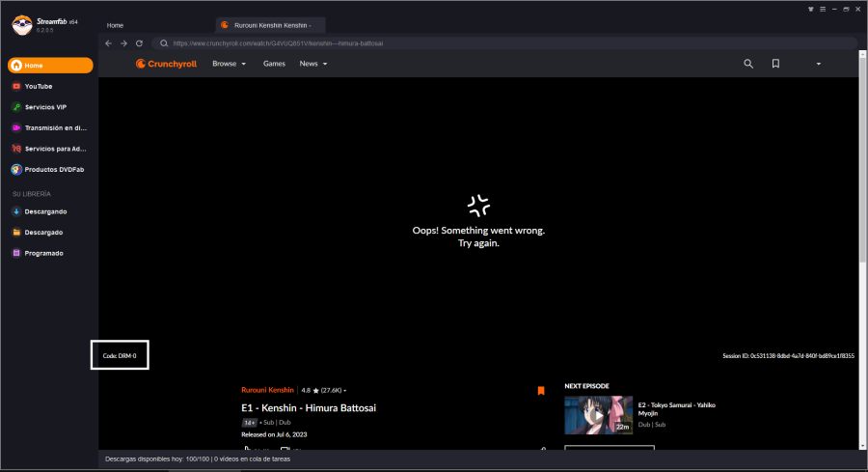Screen dimensions: 868x472
Task: Expand the News dropdown menu
Action: pyautogui.click(x=313, y=64)
